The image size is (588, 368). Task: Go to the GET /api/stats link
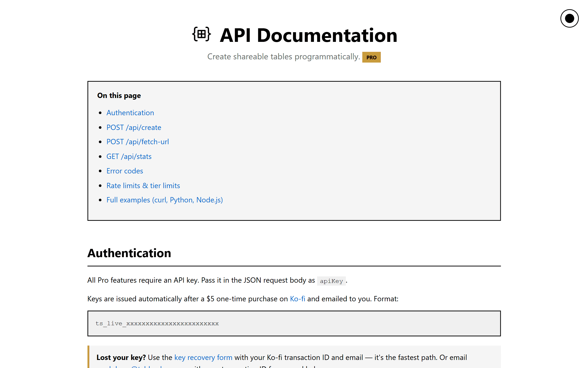tap(129, 156)
